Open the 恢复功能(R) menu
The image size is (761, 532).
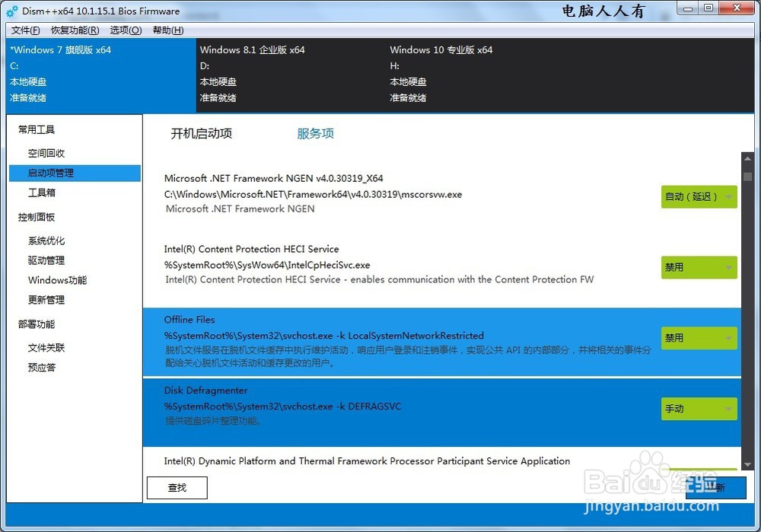[75, 30]
